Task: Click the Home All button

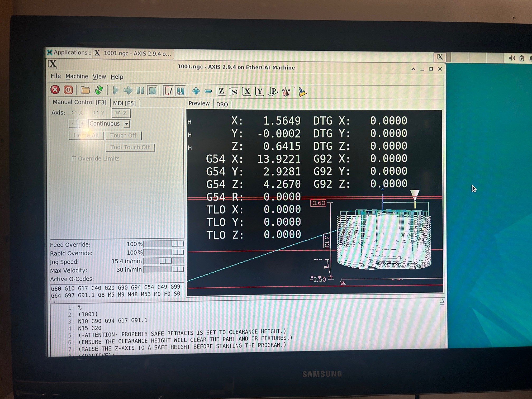Action: tap(86, 135)
